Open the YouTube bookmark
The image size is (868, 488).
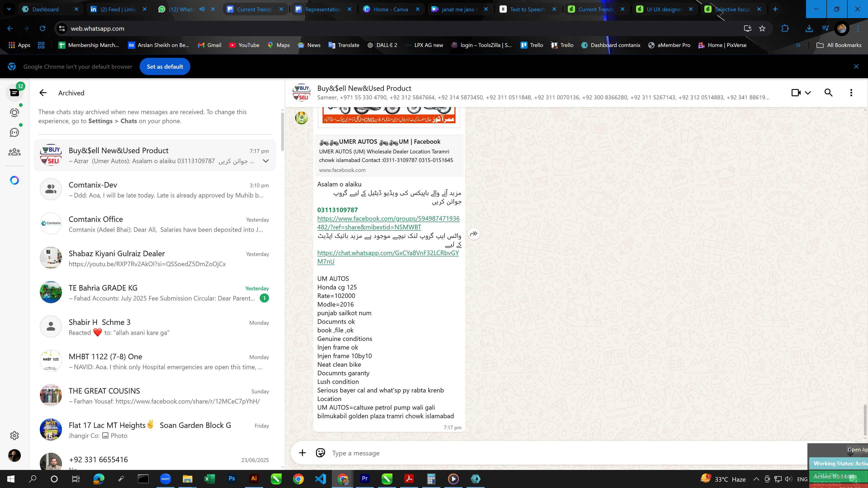(244, 45)
